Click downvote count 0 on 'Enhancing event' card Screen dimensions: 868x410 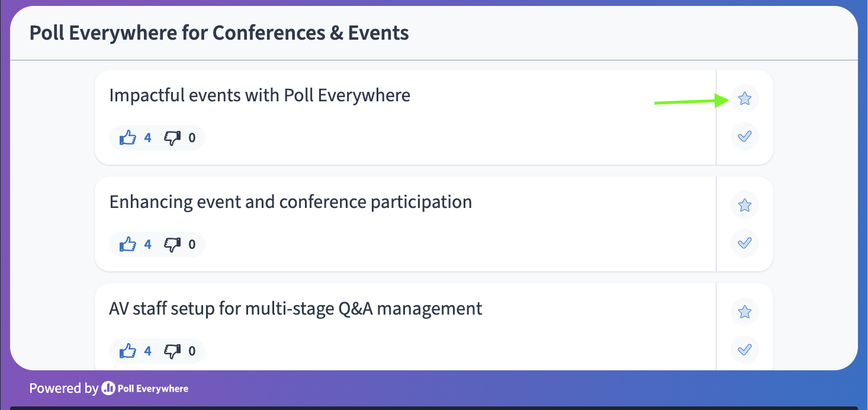(x=192, y=244)
